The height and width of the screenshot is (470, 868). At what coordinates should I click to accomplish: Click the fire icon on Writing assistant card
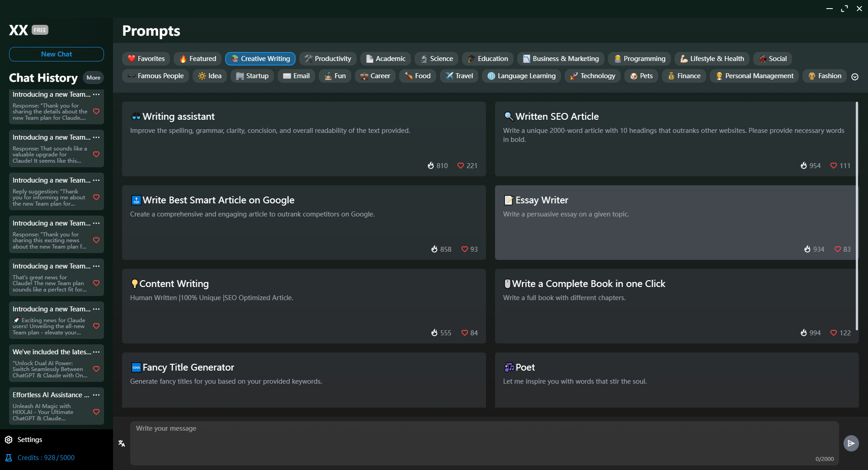click(x=431, y=165)
